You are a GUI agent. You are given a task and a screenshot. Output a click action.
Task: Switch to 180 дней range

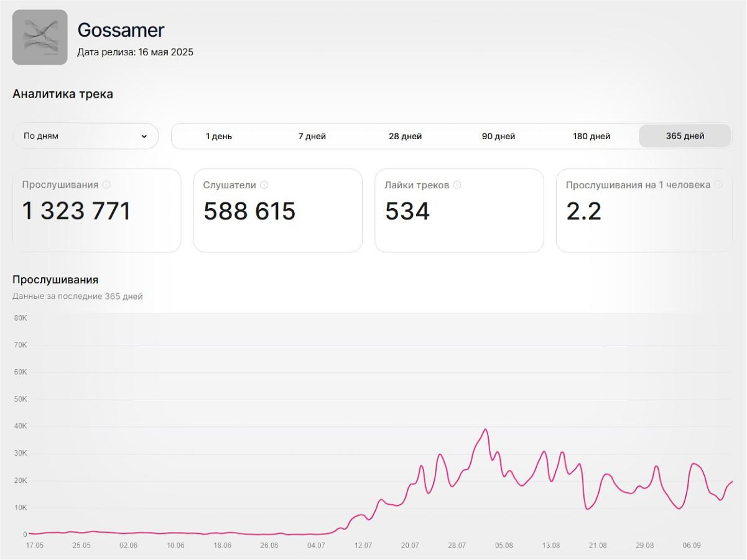pyautogui.click(x=592, y=136)
